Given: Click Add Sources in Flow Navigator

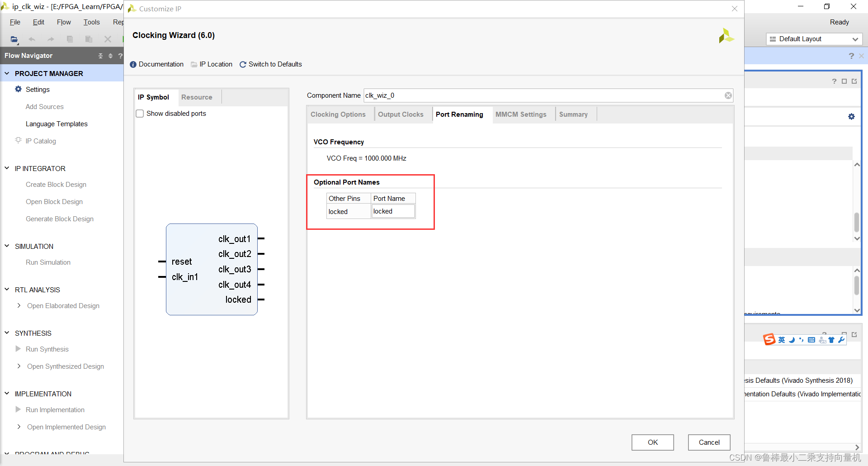Looking at the screenshot, I should pyautogui.click(x=44, y=107).
